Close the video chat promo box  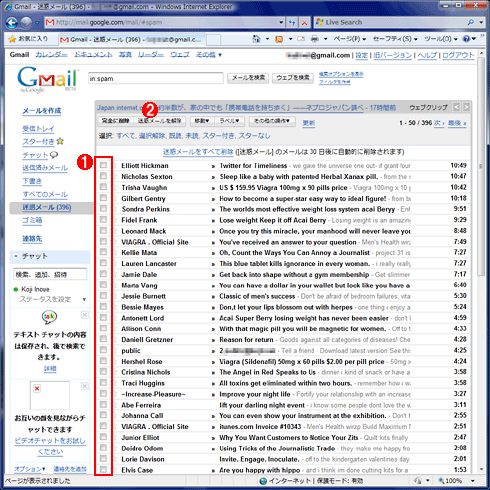[85, 386]
